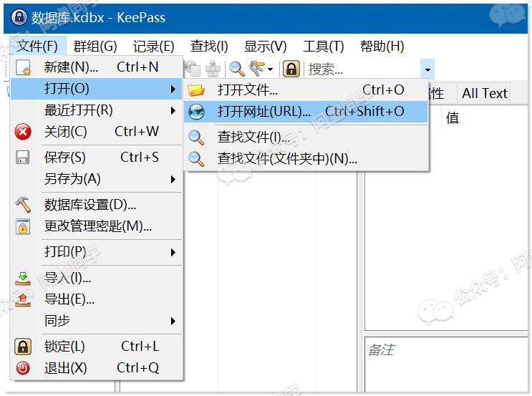The height and width of the screenshot is (396, 532).
Task: Expand the 同步 submenu
Action: coord(97,321)
